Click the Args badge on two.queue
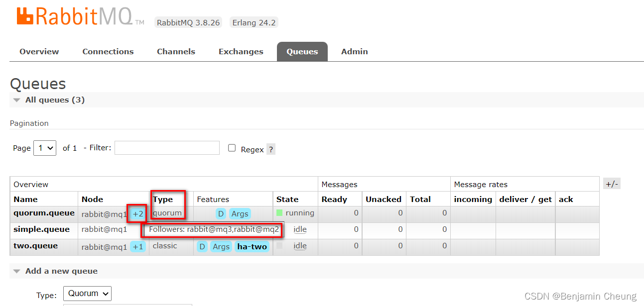Screen dimensions: 644x306 click(x=221, y=247)
